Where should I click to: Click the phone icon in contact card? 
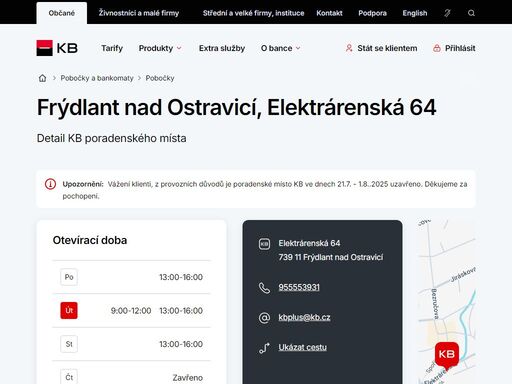point(264,287)
